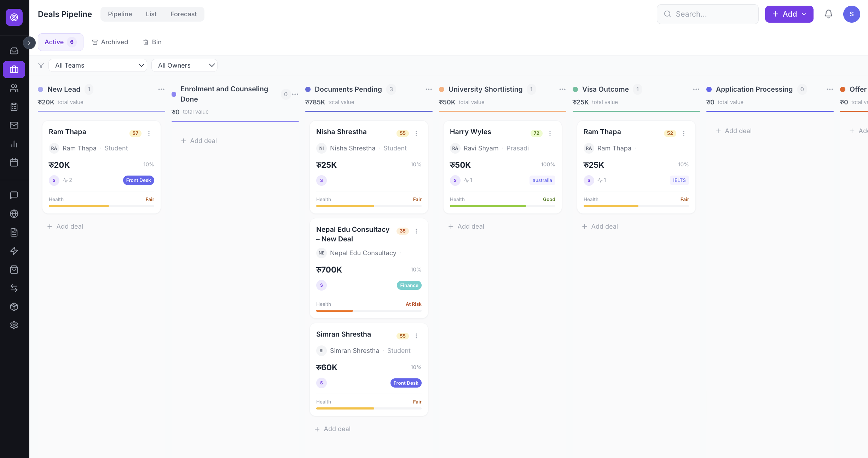
Task: Open the All Owners dropdown
Action: coord(184,65)
